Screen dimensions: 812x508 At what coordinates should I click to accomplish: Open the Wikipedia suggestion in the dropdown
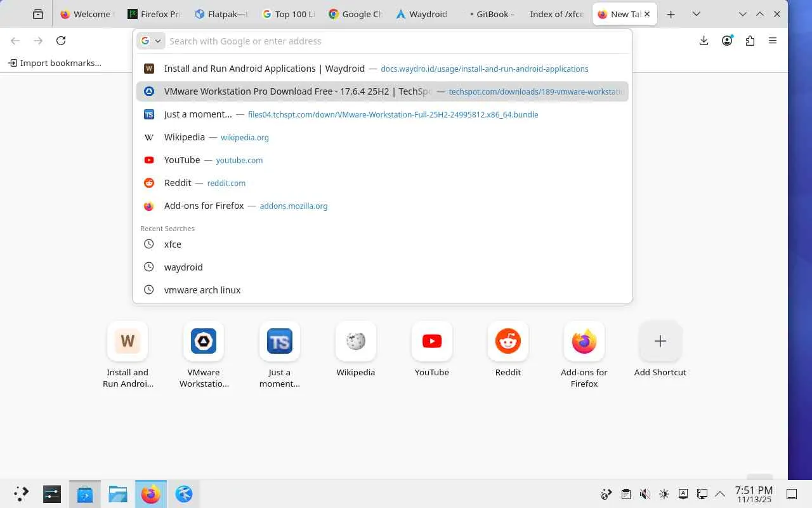pyautogui.click(x=383, y=137)
